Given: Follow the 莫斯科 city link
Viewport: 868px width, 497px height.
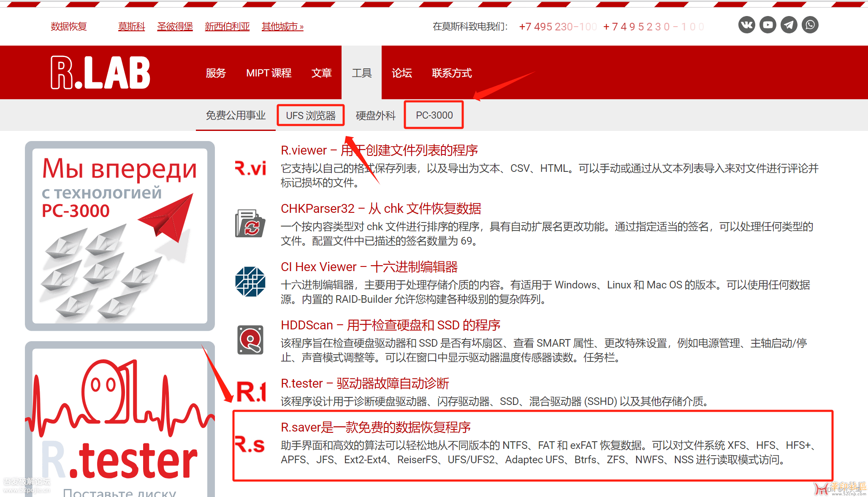Looking at the screenshot, I should pos(131,27).
